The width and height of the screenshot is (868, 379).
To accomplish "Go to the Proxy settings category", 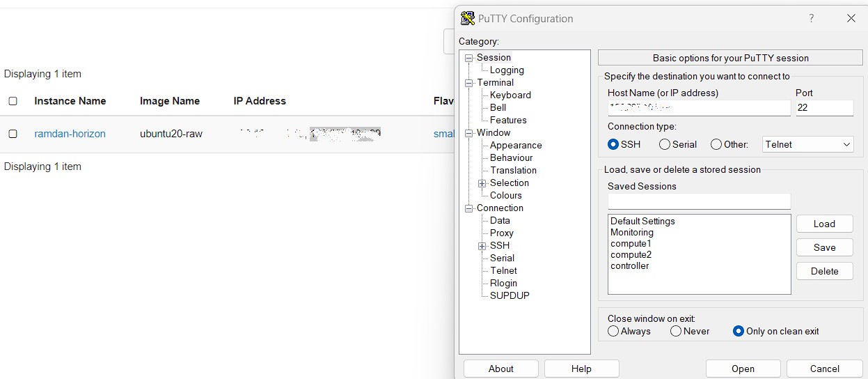I will click(x=502, y=233).
